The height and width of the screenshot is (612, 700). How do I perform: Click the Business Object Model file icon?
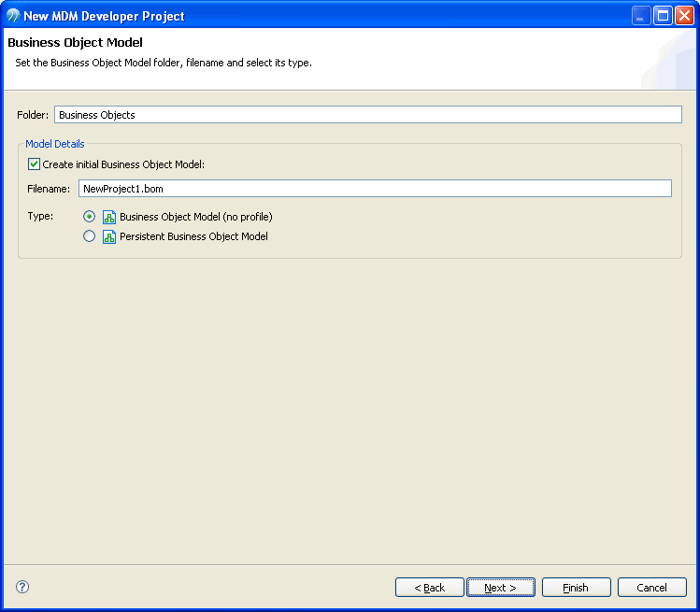[109, 217]
